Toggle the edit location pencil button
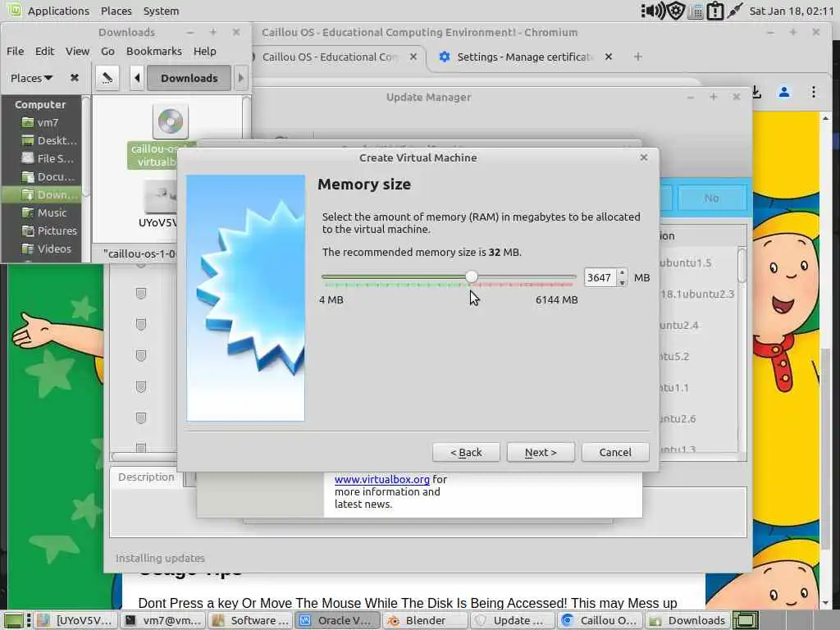This screenshot has width=840, height=630. pos(107,78)
